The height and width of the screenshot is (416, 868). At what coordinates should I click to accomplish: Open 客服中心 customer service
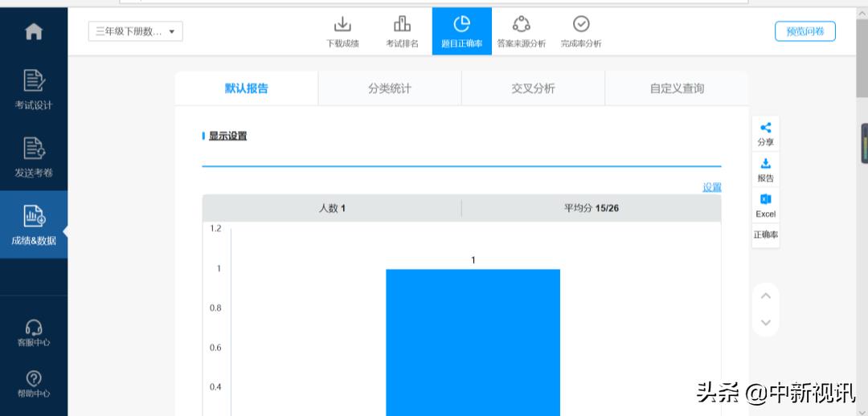(x=33, y=332)
